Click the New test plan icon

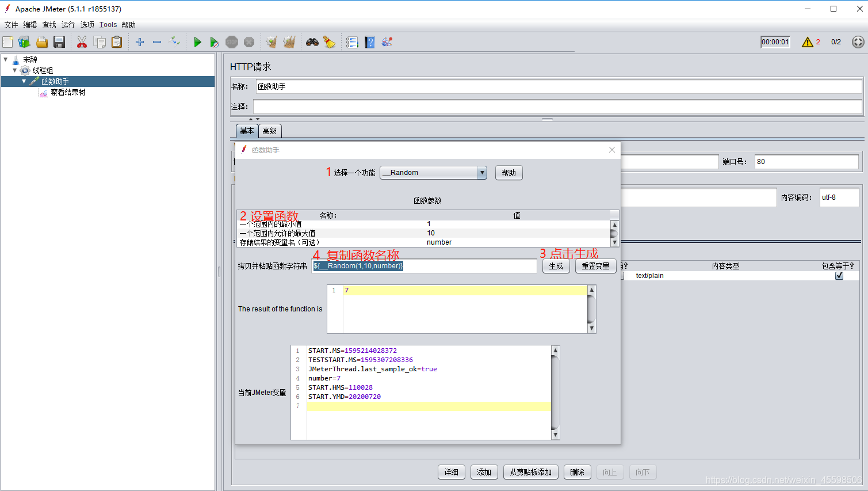[7, 42]
